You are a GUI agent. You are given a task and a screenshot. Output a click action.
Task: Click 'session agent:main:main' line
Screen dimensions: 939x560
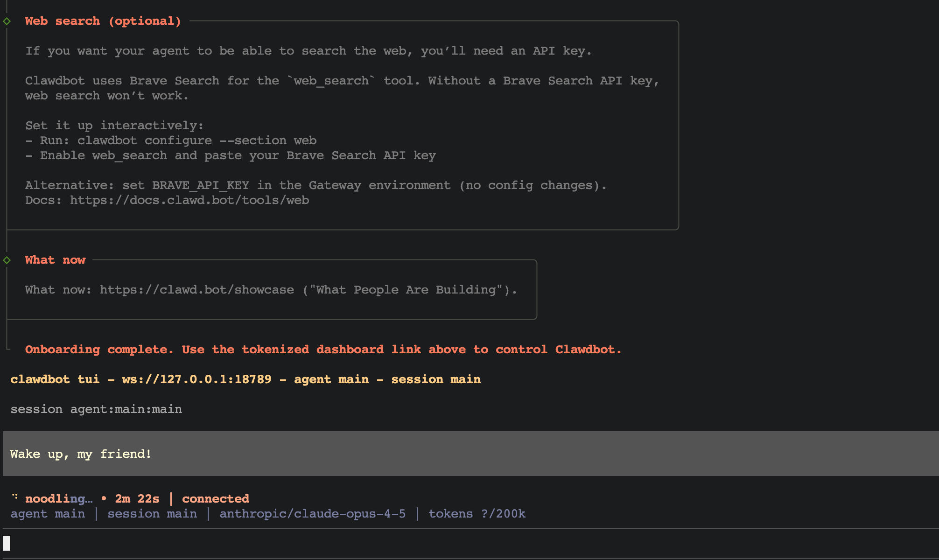pos(96,409)
